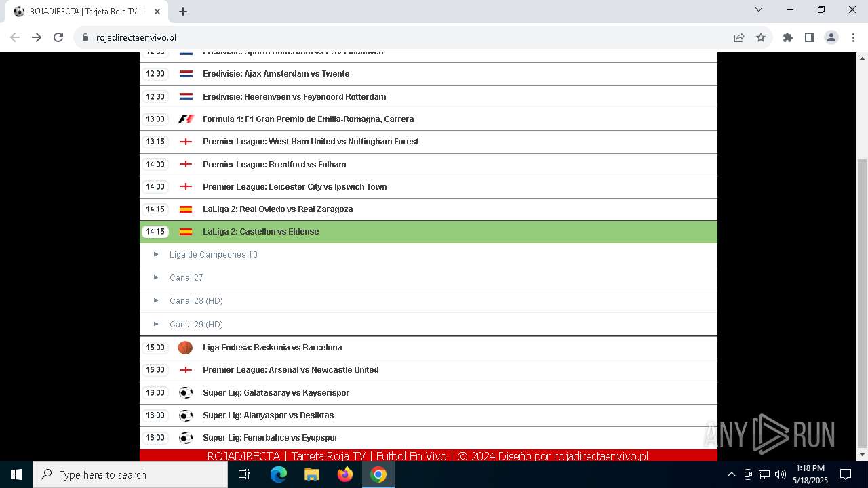Toggle the browser side panel icon
868x488 pixels.
(810, 37)
